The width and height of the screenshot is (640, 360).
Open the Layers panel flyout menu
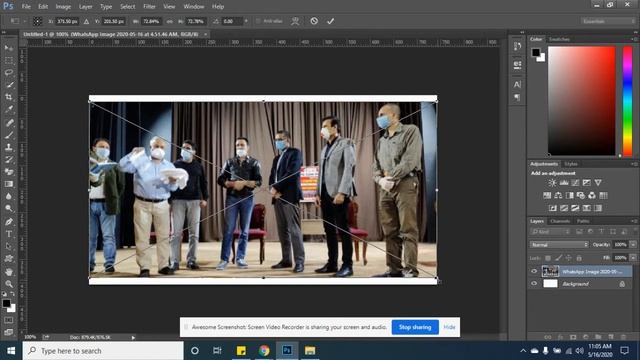[634, 221]
